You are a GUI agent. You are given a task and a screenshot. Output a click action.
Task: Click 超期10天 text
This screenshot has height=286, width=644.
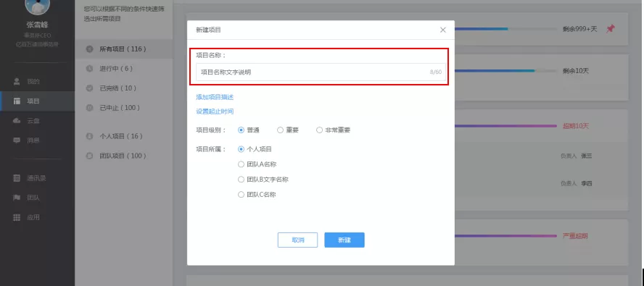(576, 126)
